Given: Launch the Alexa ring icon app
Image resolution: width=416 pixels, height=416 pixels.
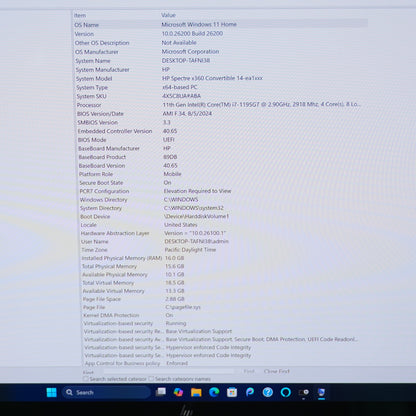Looking at the screenshot, I should pos(286,392).
